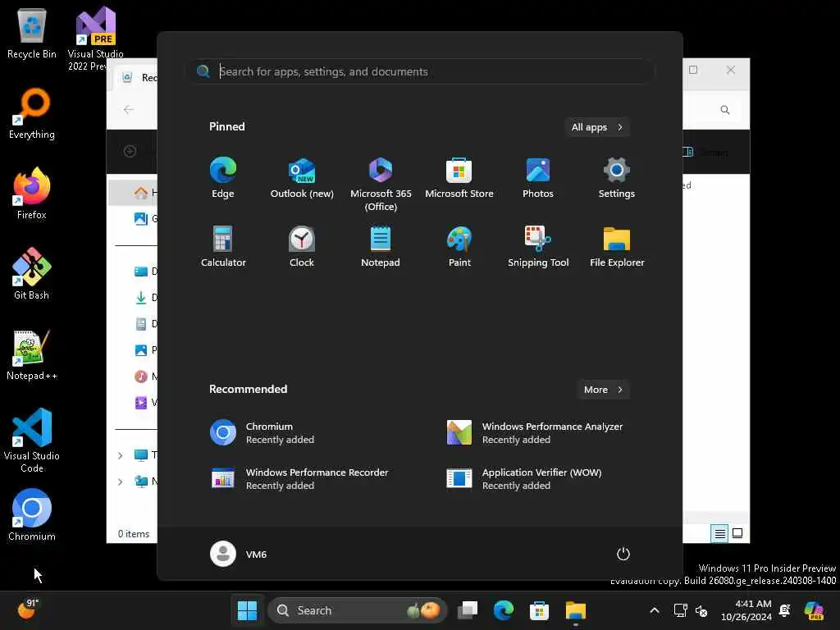840x630 pixels.
Task: Launch Outlook (new) pinned app
Action: click(x=302, y=178)
